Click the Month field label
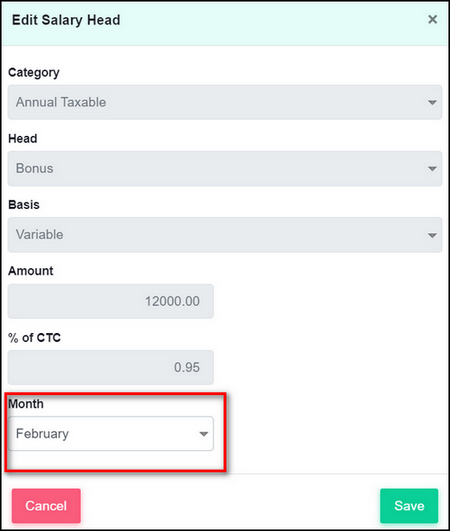Screen dimensions: 450x531 click(26, 404)
